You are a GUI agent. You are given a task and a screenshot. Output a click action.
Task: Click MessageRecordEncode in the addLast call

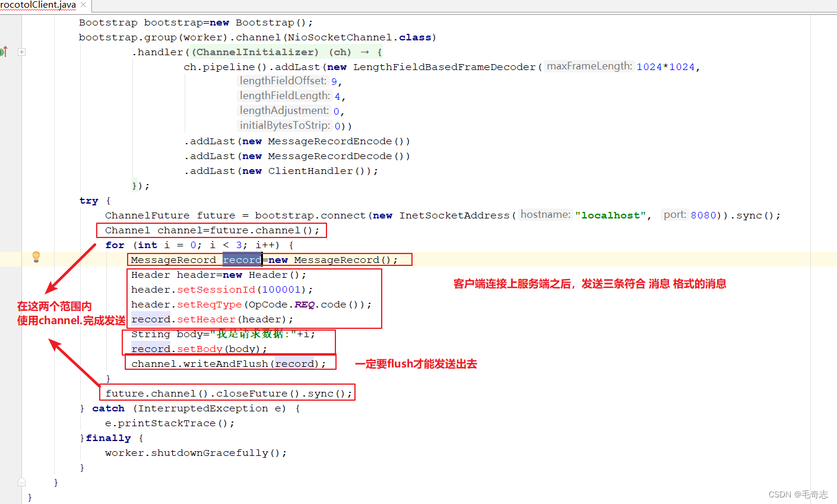pyautogui.click(x=330, y=141)
